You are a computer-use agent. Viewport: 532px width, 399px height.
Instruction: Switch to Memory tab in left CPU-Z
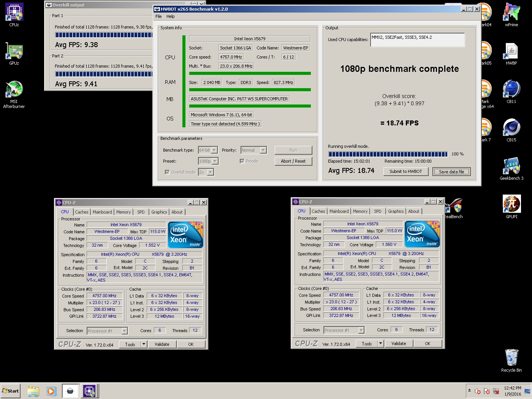123,212
